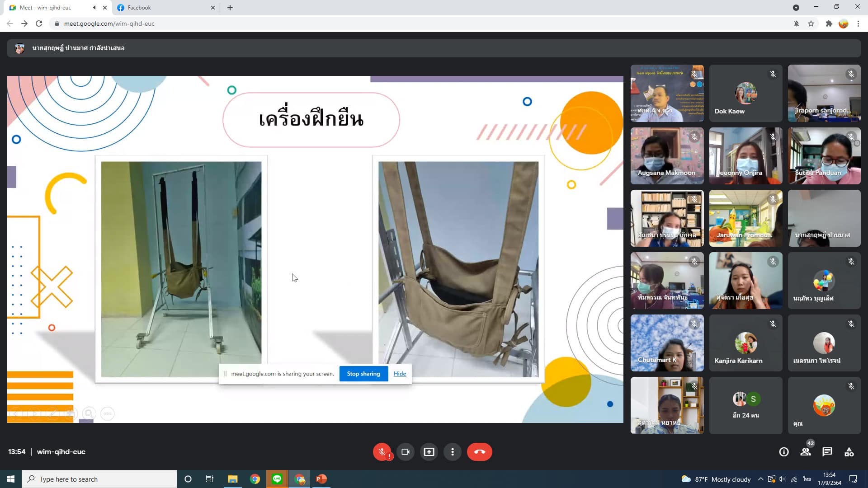Open Windows notification center
This screenshot has height=488, width=868.
click(x=853, y=479)
